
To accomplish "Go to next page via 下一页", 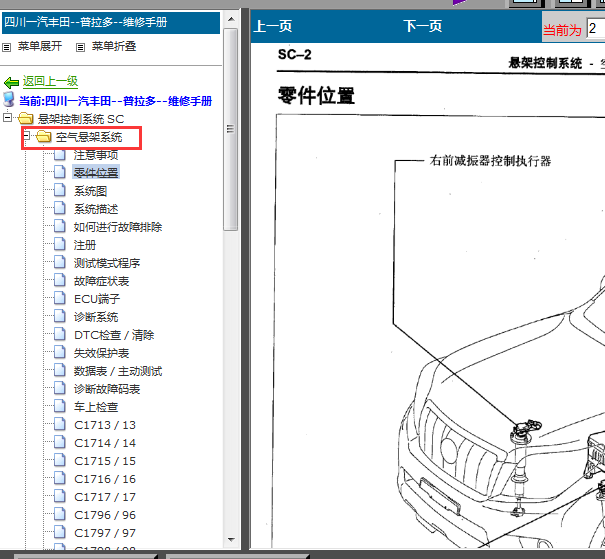I will pos(423,26).
